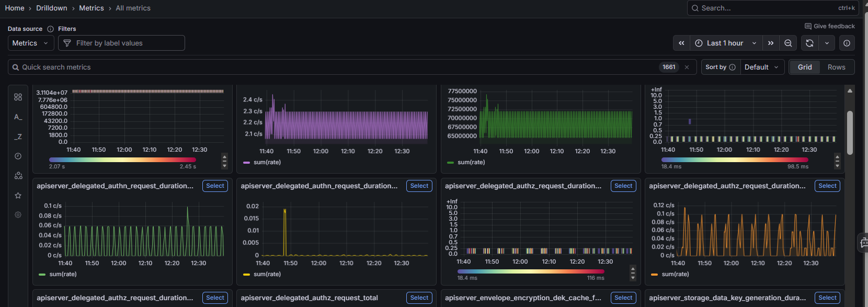This screenshot has width=868, height=307.
Task: Expand the Last 1 hour time picker
Action: click(726, 43)
